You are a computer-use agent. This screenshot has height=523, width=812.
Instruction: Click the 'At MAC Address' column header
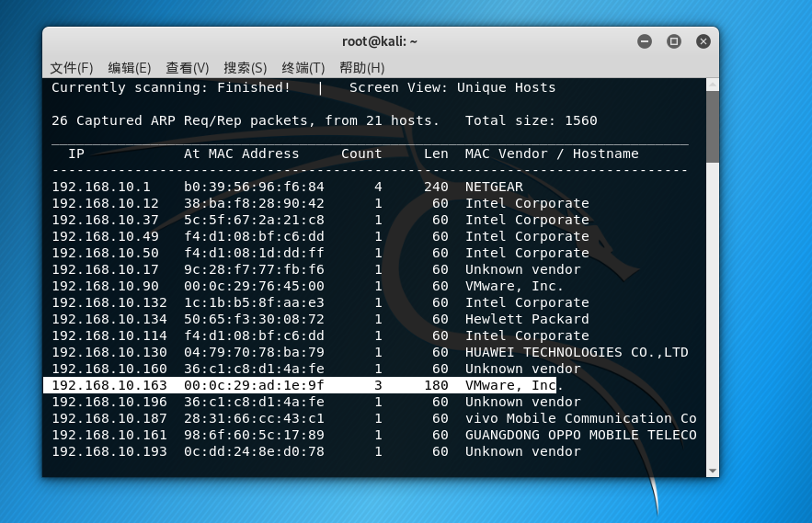pyautogui.click(x=241, y=153)
